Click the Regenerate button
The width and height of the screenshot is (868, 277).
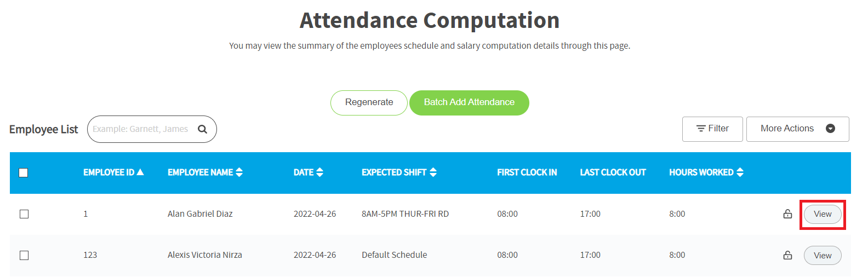369,103
